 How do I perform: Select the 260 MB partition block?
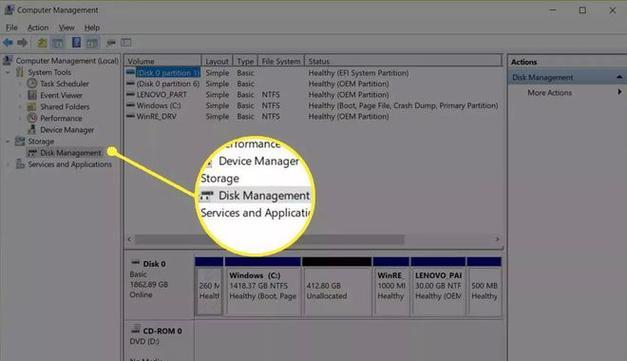(x=209, y=286)
